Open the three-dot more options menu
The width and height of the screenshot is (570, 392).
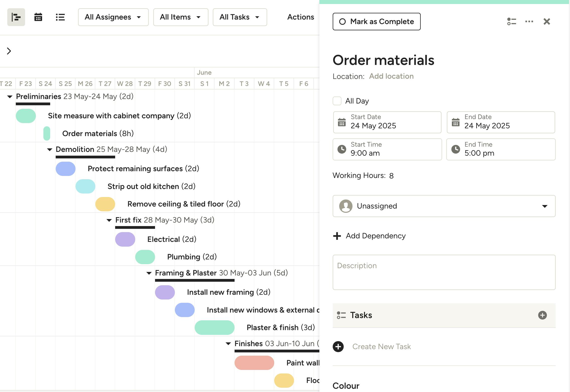(x=529, y=22)
